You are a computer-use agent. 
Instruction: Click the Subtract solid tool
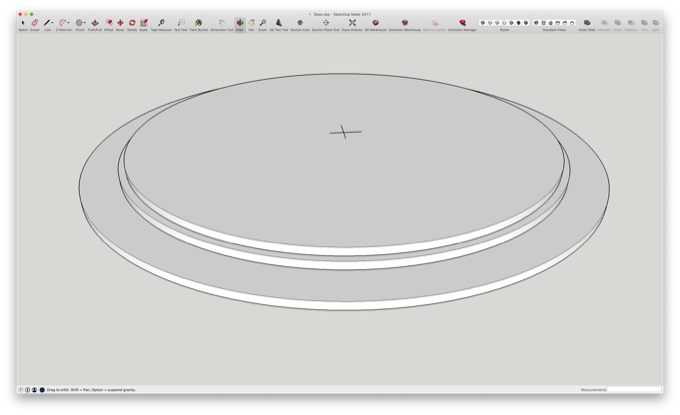[631, 23]
